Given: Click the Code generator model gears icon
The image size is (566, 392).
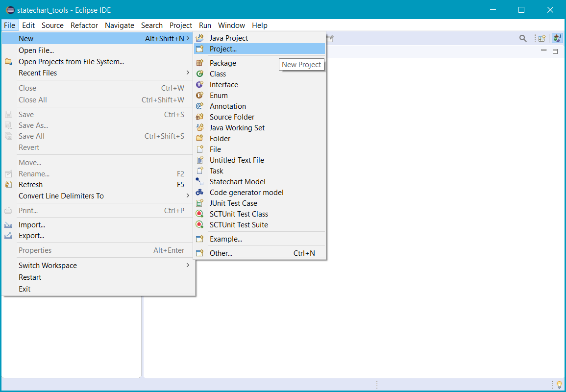Looking at the screenshot, I should coord(199,193).
